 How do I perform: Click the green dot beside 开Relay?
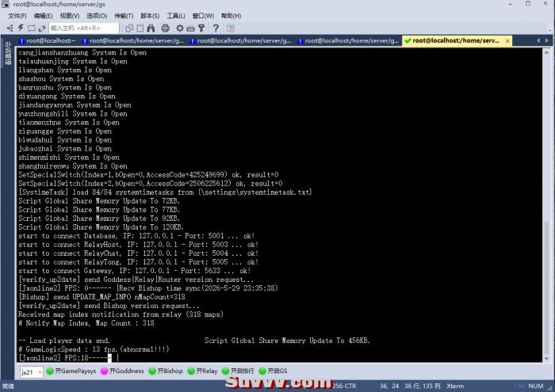(x=191, y=371)
